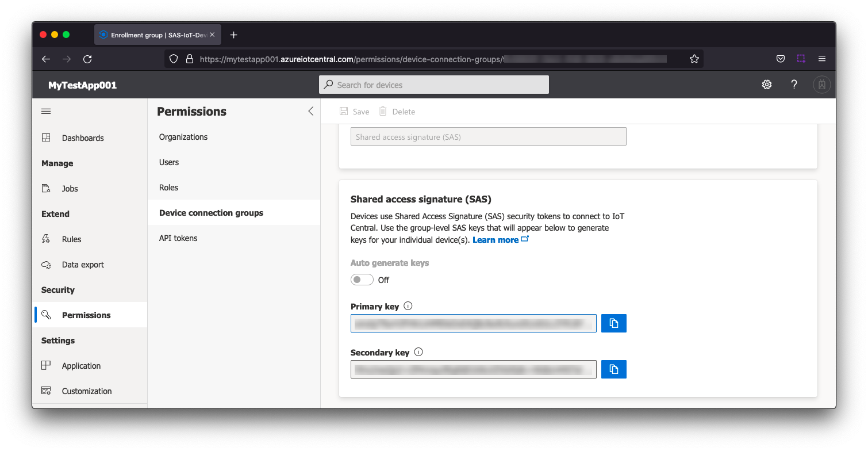Open the help question mark icon
The width and height of the screenshot is (868, 451).
click(x=794, y=85)
